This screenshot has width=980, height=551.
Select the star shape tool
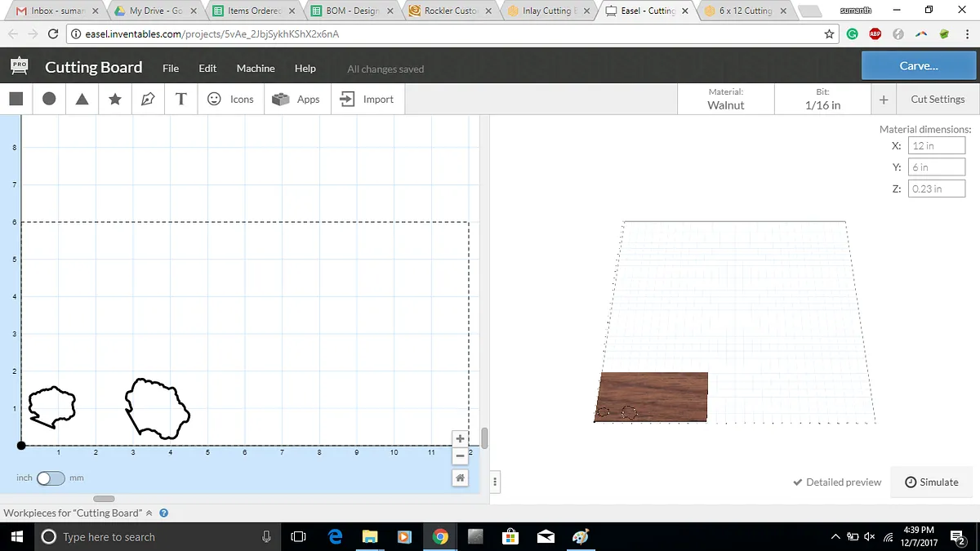(x=115, y=99)
